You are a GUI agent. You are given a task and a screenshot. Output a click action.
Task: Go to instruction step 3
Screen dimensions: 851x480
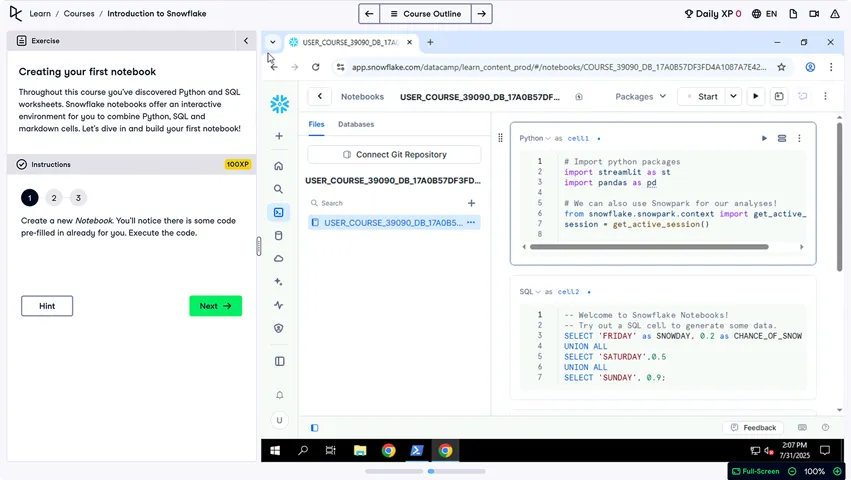[x=78, y=198]
